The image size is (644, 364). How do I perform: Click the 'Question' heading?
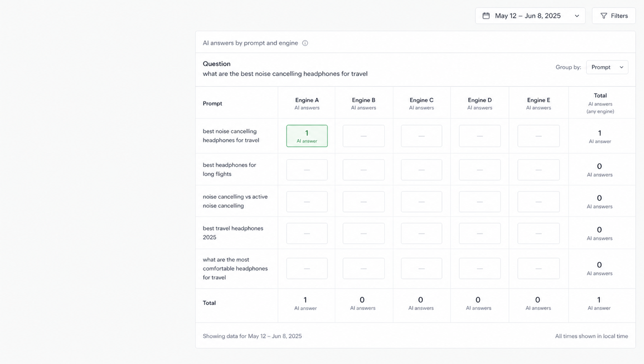[x=217, y=64]
